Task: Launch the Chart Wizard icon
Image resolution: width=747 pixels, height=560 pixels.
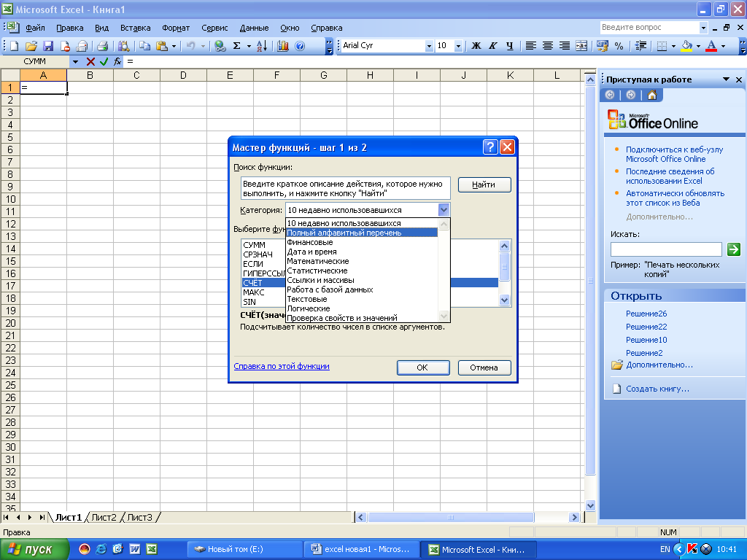Action: 283,46
